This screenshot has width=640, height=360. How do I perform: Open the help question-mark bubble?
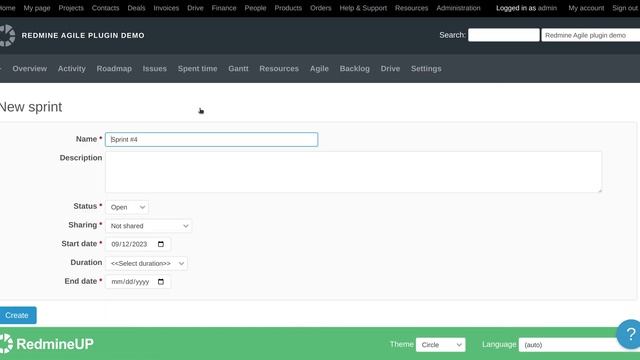[629, 334]
